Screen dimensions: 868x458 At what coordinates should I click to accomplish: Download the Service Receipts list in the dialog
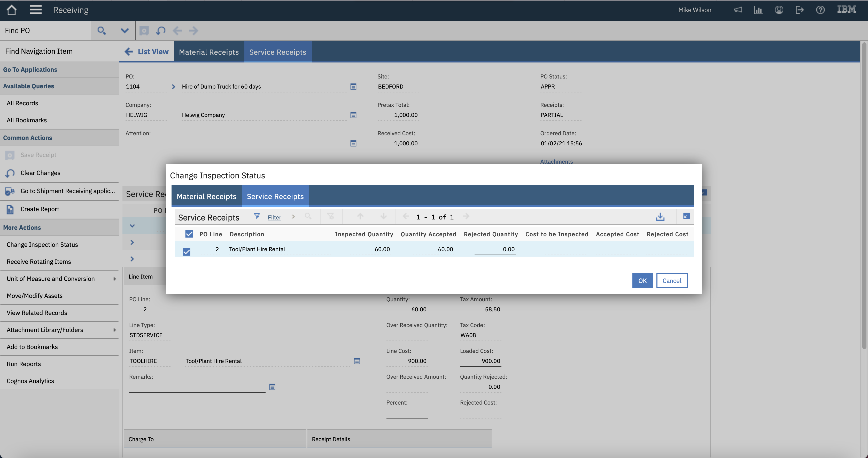[x=660, y=217]
